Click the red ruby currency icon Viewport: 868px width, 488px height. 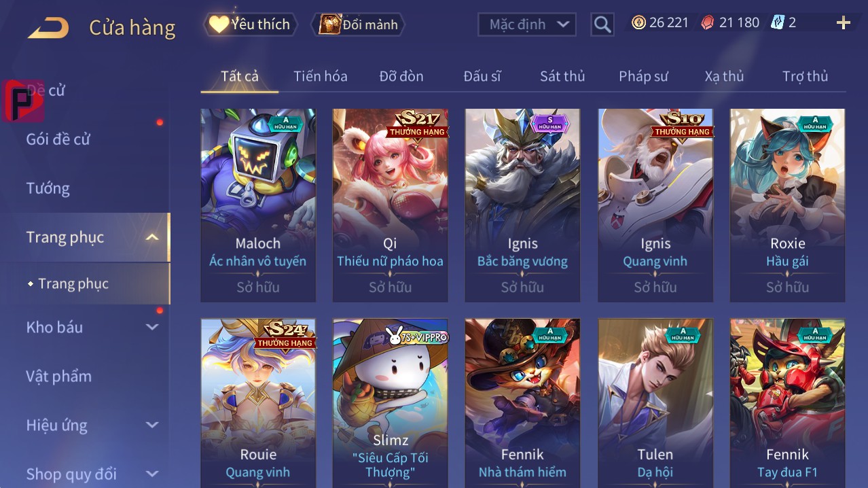pyautogui.click(x=708, y=22)
